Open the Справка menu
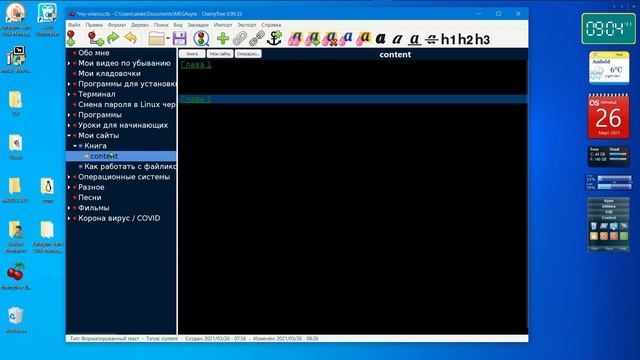640x360 pixels. click(x=271, y=25)
